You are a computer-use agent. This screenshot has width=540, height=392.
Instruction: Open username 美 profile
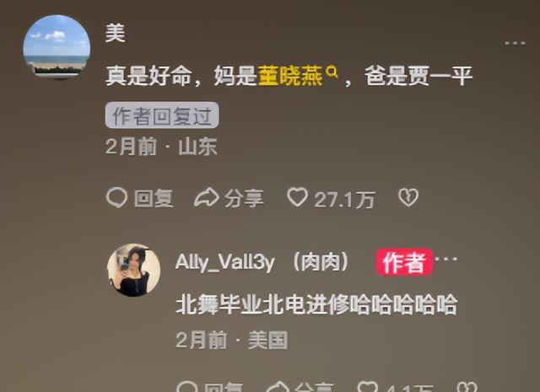(x=116, y=34)
